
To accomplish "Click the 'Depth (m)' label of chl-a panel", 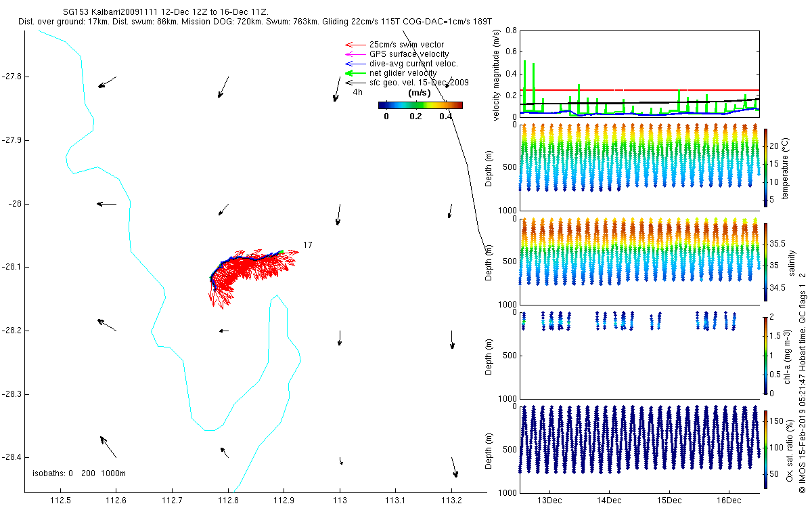I will click(490, 356).
